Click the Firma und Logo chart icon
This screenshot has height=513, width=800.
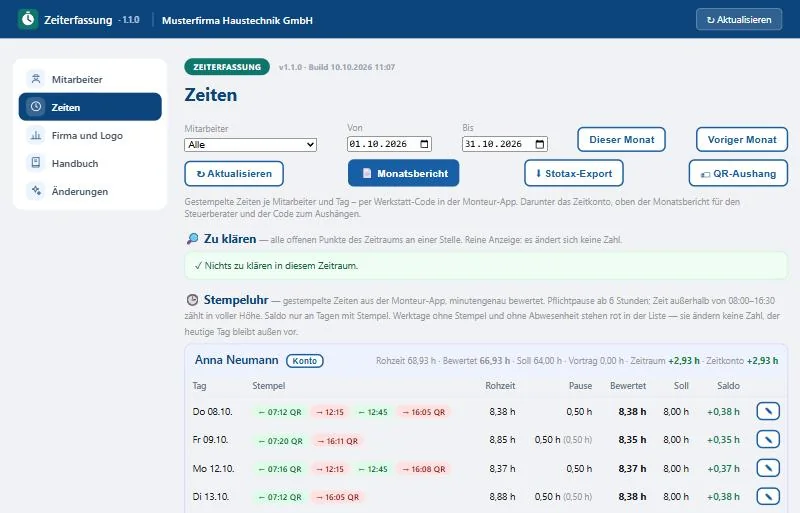tap(36, 135)
